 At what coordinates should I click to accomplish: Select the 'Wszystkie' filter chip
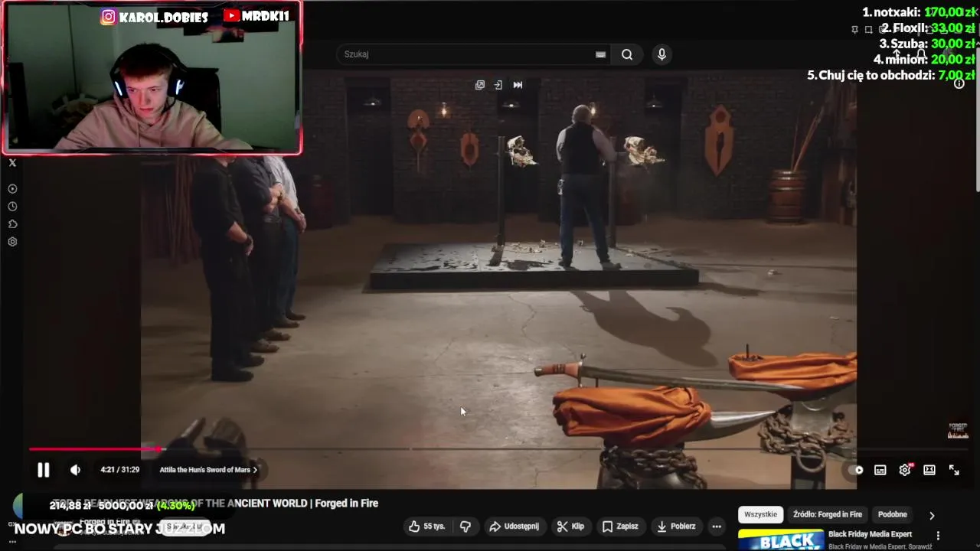pyautogui.click(x=760, y=514)
